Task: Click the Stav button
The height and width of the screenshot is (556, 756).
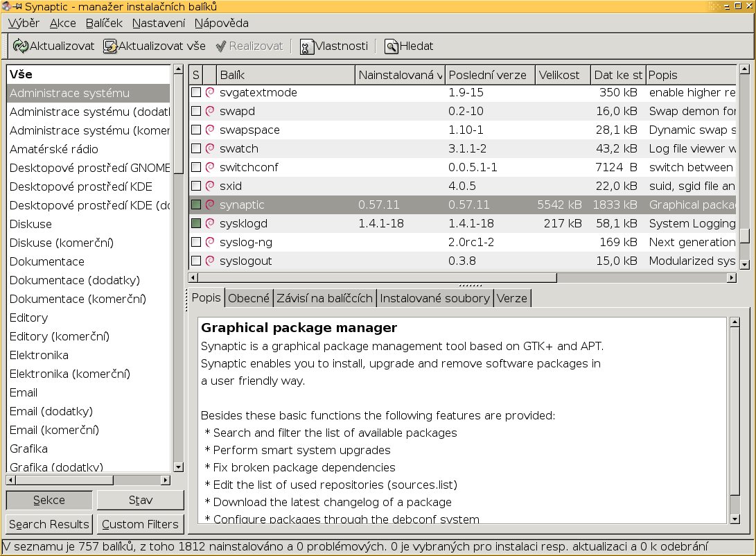Action: (x=141, y=500)
